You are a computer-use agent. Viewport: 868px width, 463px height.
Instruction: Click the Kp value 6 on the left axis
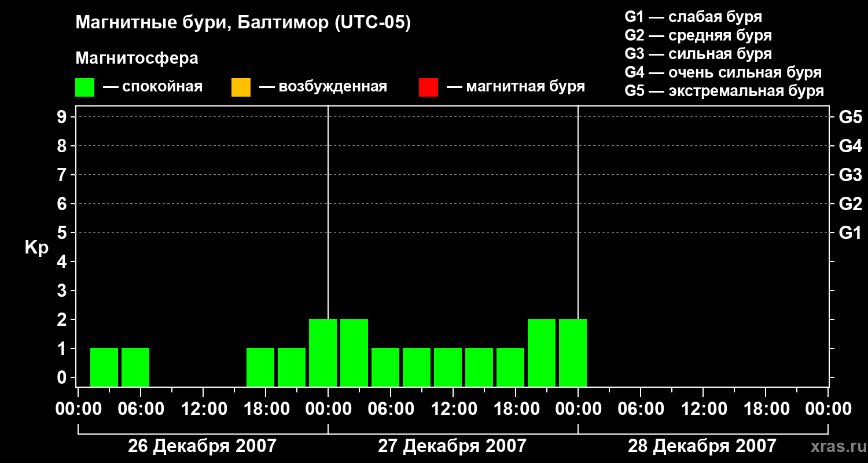pos(63,204)
